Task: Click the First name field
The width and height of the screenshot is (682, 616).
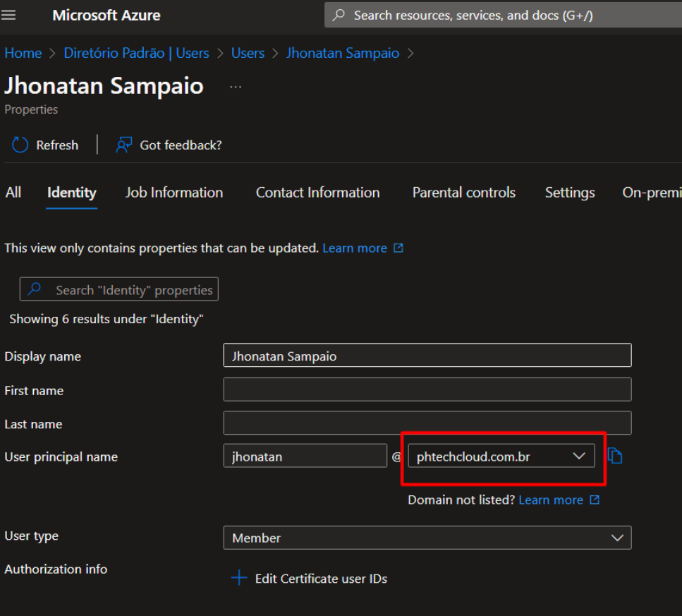Action: pos(427,389)
